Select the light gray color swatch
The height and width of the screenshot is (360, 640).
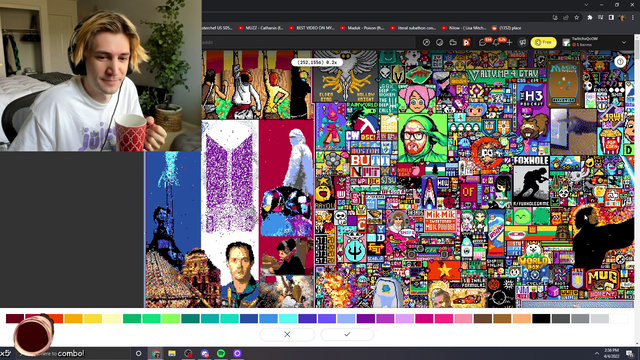[x=600, y=318]
